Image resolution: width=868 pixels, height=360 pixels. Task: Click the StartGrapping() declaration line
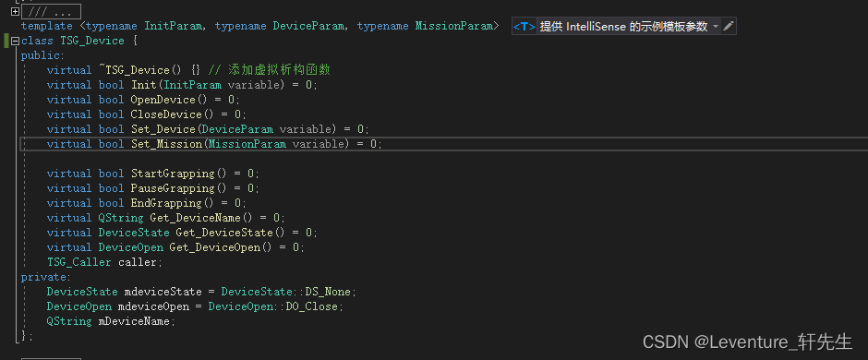(x=153, y=174)
